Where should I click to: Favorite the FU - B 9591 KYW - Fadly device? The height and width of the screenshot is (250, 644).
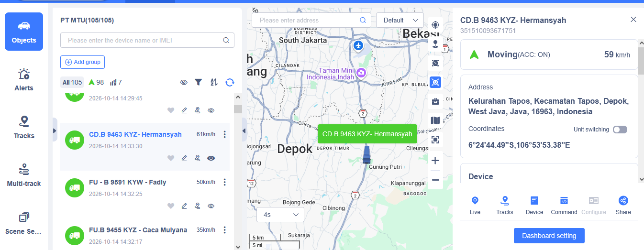pos(171,206)
